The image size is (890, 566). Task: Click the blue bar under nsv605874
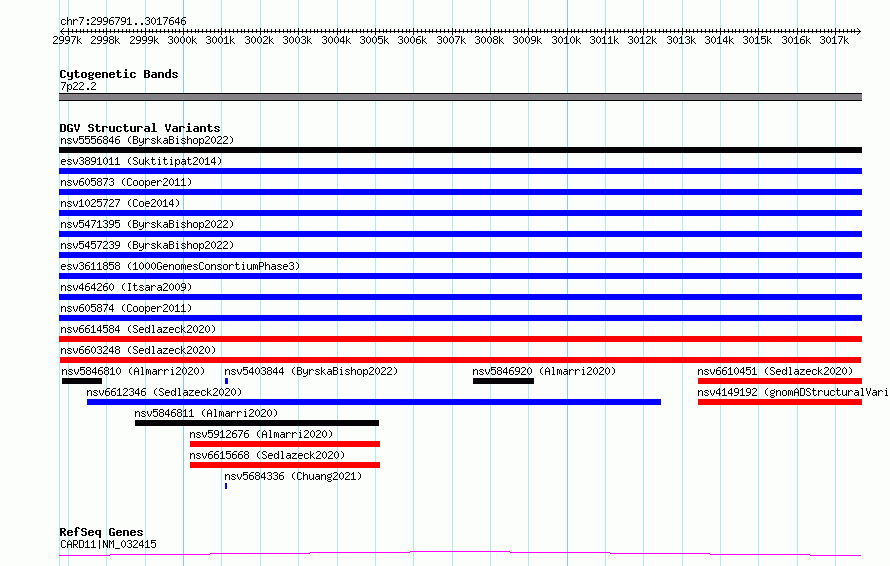(460, 318)
